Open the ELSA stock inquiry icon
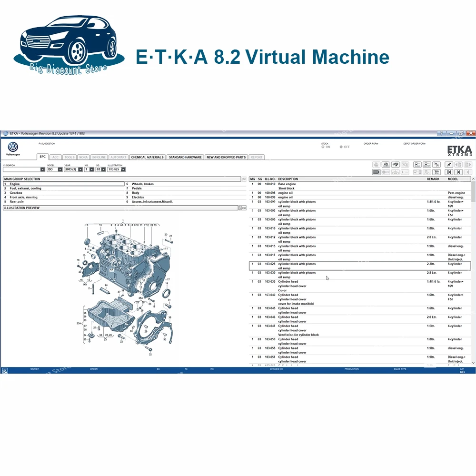Screen dimensions: 476x476 (417, 165)
